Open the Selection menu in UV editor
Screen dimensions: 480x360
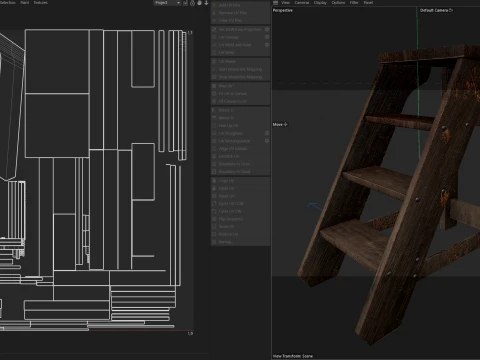(x=8, y=3)
